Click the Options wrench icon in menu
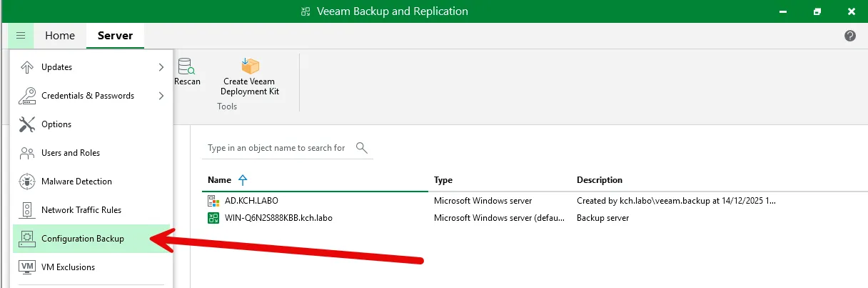868x288 pixels. click(27, 124)
